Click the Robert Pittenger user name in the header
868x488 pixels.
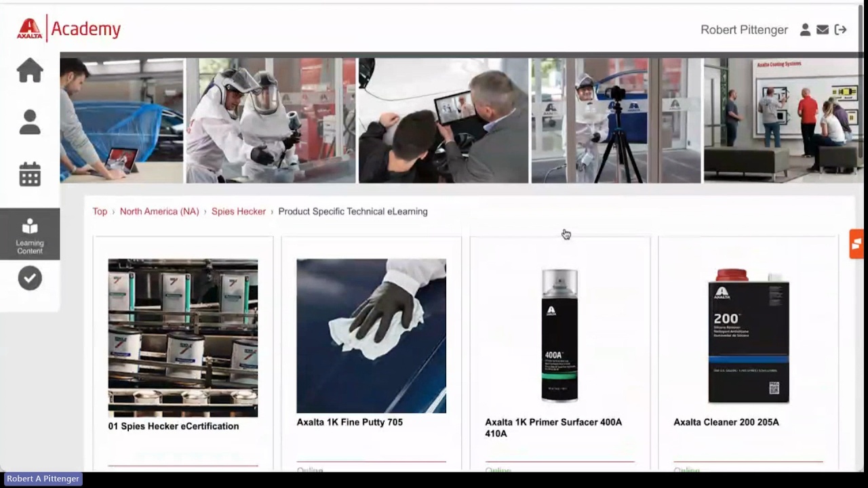tap(744, 30)
